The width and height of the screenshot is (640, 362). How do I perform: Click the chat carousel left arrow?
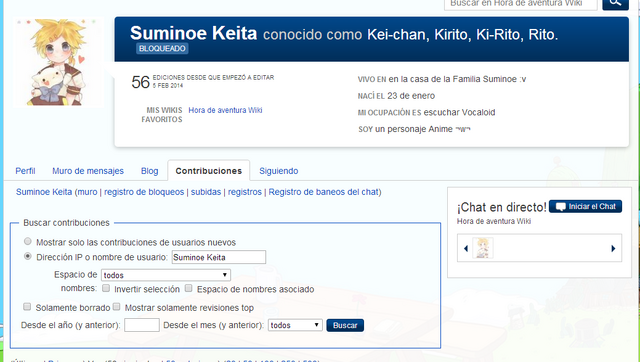(466, 248)
